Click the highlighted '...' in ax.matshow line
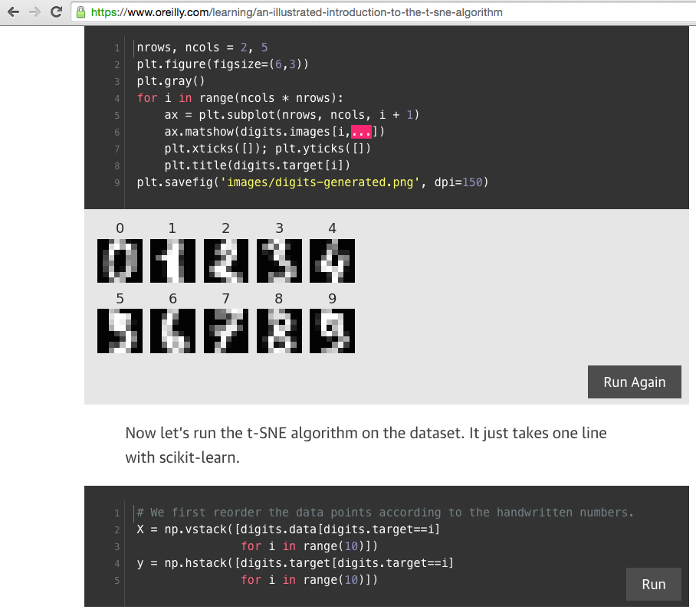The height and width of the screenshot is (616, 696). [361, 132]
